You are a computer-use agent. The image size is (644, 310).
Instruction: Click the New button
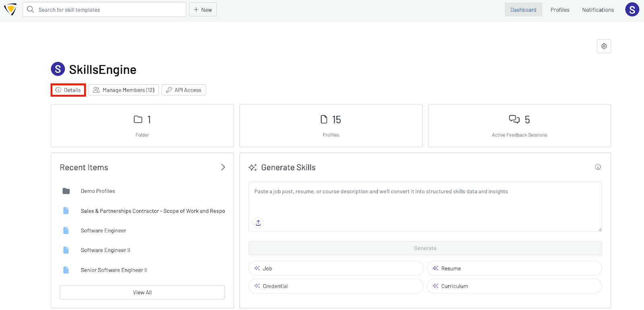pyautogui.click(x=203, y=10)
